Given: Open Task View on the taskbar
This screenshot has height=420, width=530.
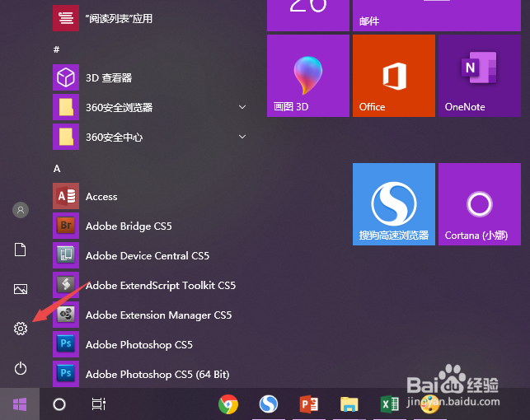Looking at the screenshot, I should [x=99, y=404].
